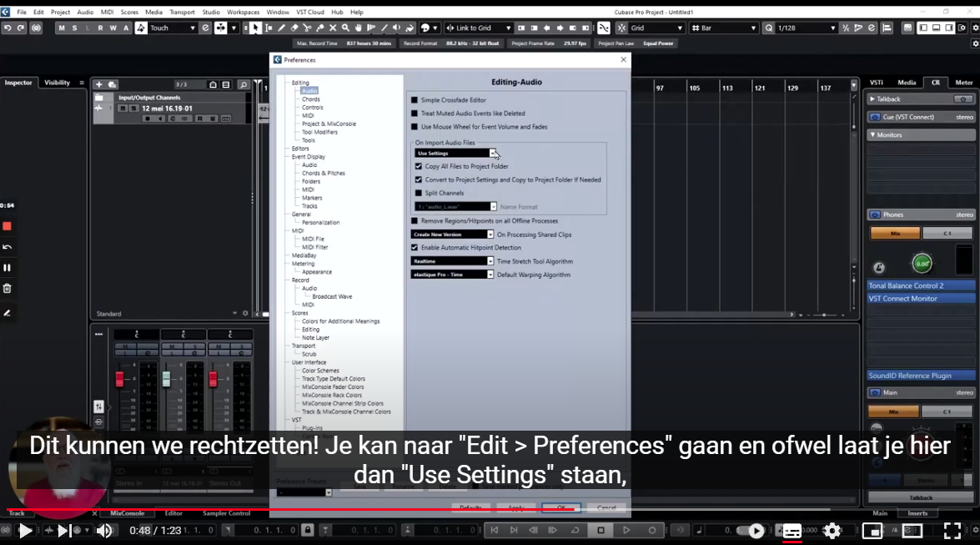This screenshot has width=980, height=545.
Task: Enable Simple Crossfade Editor checkbox
Action: tap(415, 100)
